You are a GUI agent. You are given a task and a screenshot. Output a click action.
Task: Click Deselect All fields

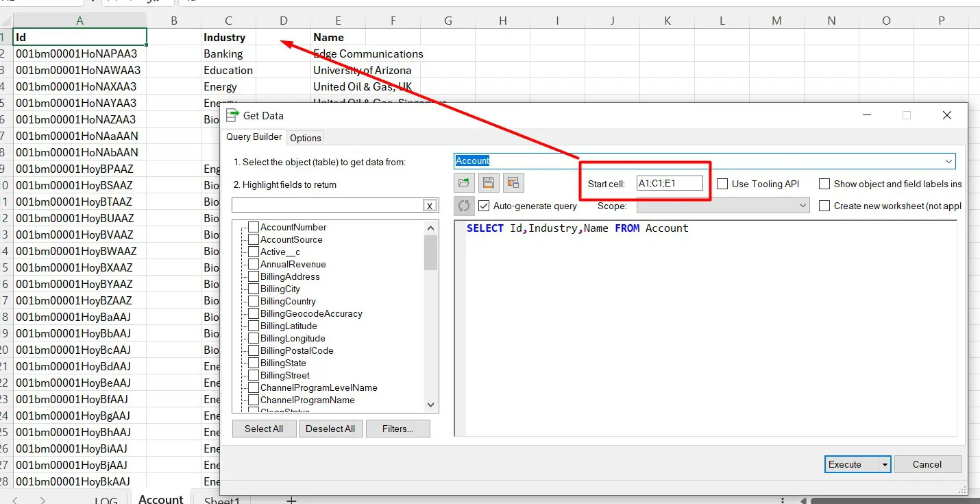point(330,429)
